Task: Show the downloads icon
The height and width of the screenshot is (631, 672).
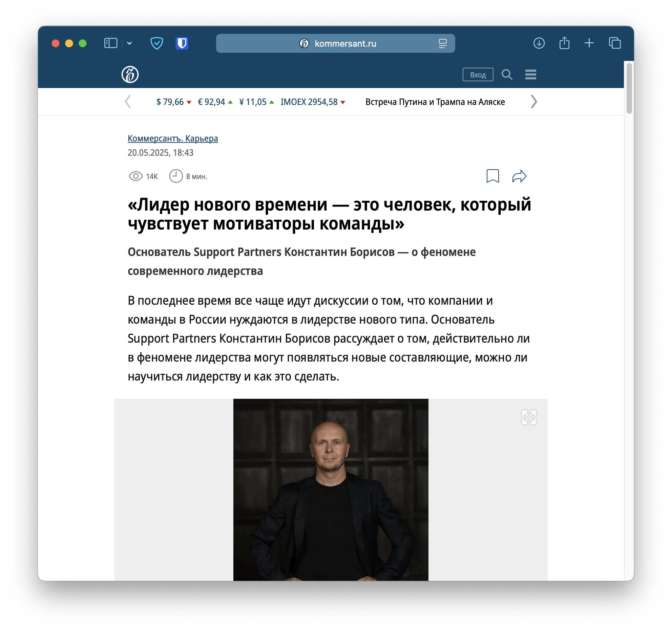Action: tap(539, 43)
